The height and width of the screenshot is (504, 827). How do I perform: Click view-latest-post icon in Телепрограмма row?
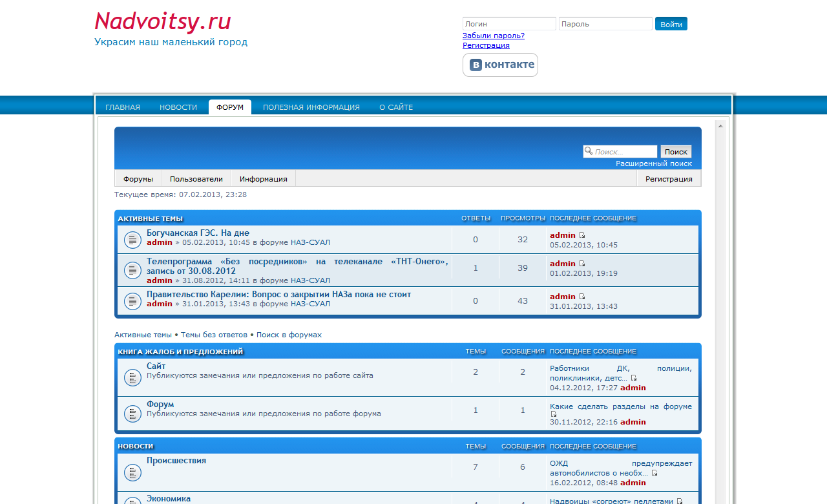(x=582, y=264)
